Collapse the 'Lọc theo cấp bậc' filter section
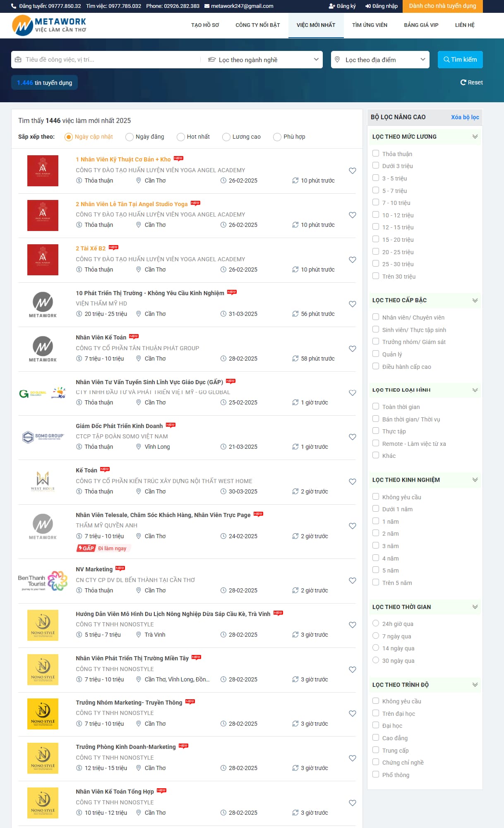504x828 pixels. [x=475, y=300]
